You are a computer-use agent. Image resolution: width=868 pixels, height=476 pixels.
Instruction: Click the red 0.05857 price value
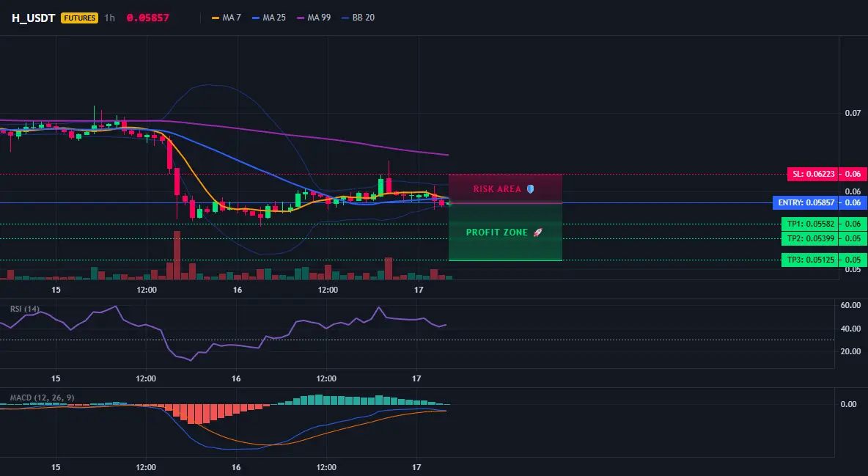148,18
